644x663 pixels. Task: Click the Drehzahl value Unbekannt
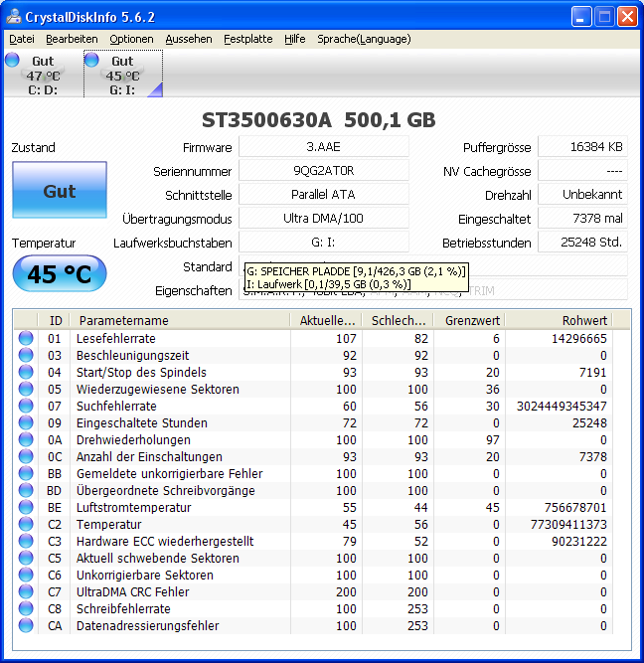click(x=582, y=195)
